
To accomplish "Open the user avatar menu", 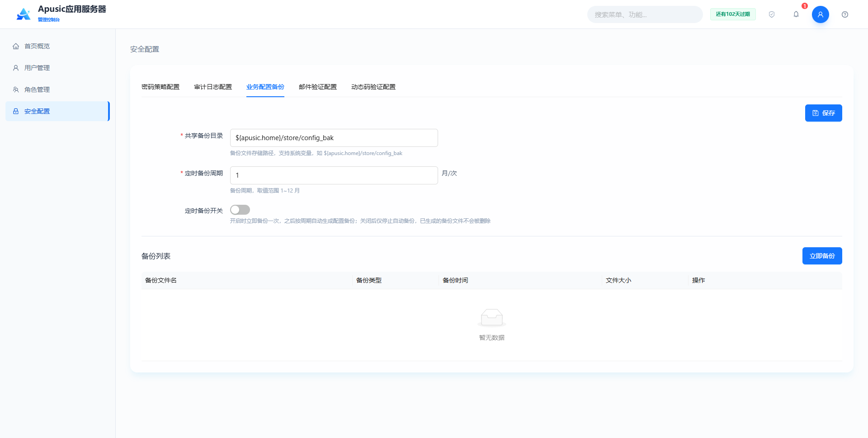I will [821, 14].
